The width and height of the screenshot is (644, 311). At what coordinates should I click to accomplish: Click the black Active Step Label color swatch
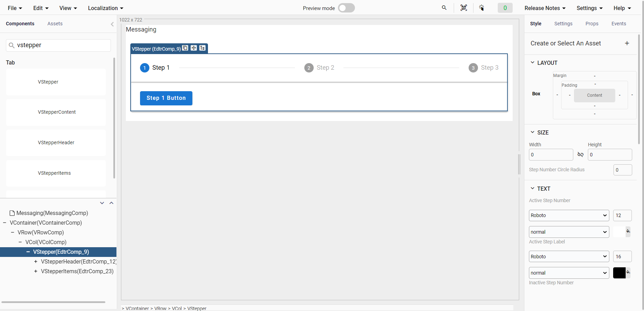(x=619, y=273)
